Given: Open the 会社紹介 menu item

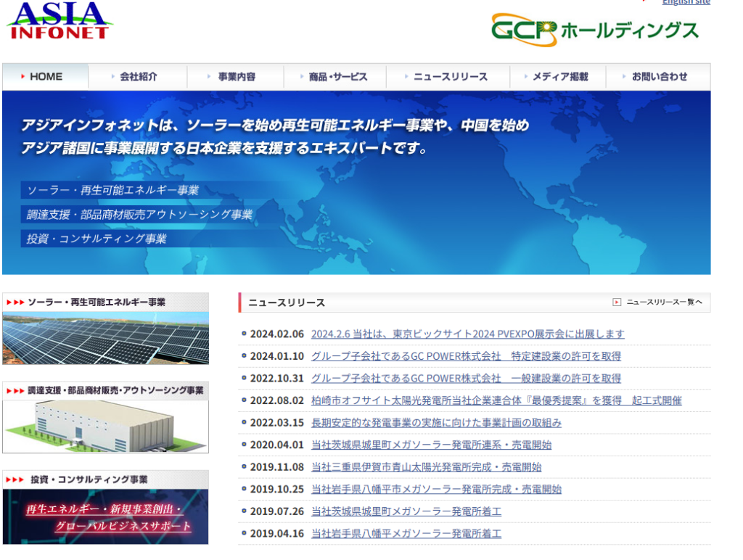Looking at the screenshot, I should (x=138, y=76).
